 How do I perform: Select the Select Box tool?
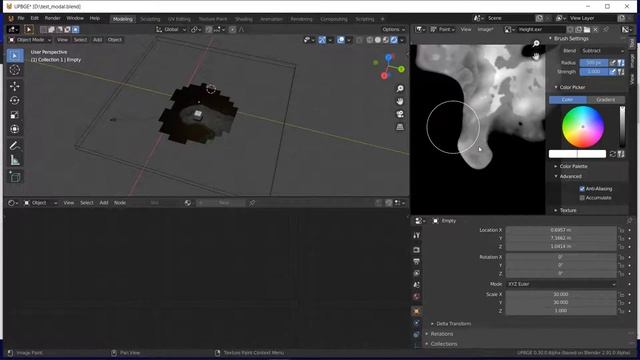point(15,56)
